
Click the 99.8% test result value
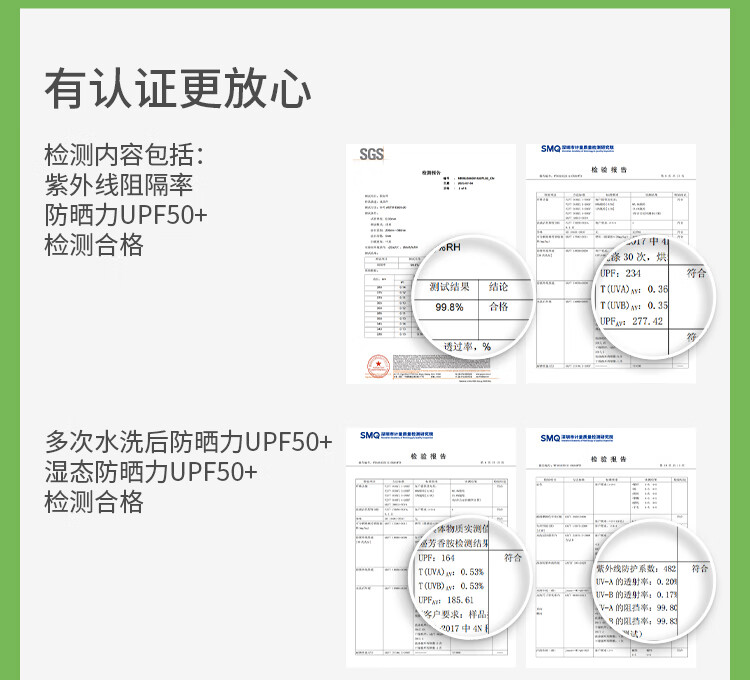click(449, 307)
